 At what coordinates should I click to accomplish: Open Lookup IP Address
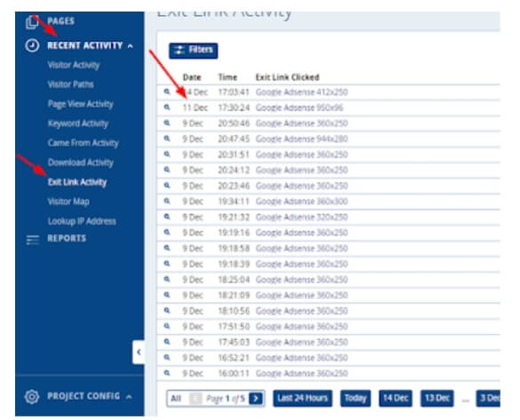tap(82, 221)
